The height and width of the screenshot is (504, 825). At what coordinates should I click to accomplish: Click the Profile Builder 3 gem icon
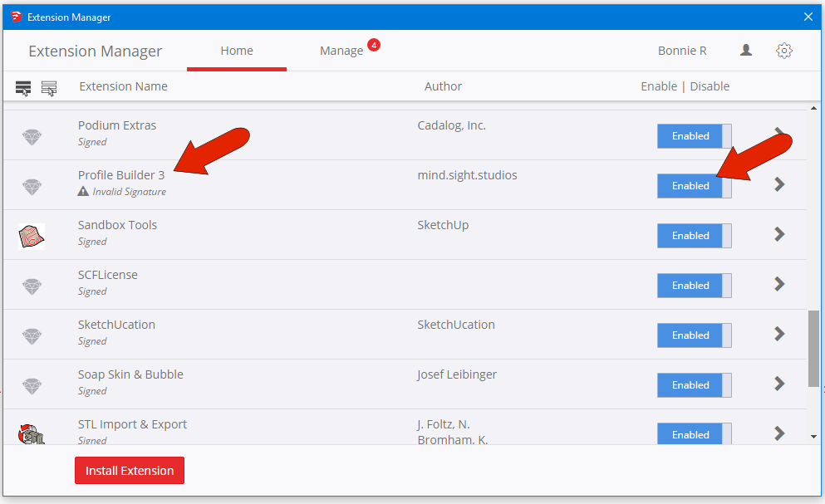click(32, 187)
